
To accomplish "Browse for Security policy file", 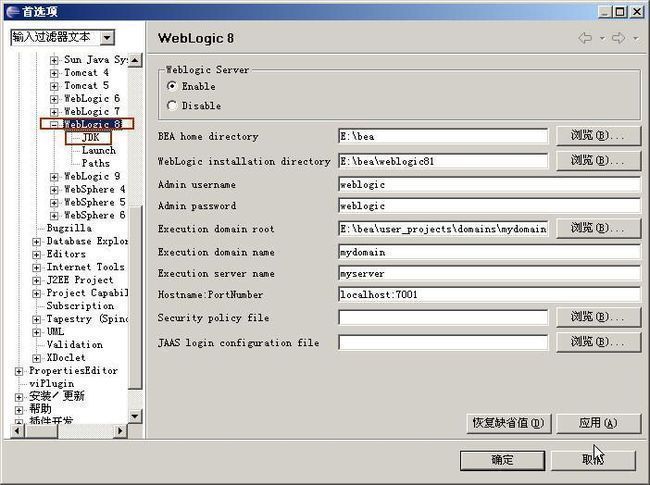I will [598, 317].
